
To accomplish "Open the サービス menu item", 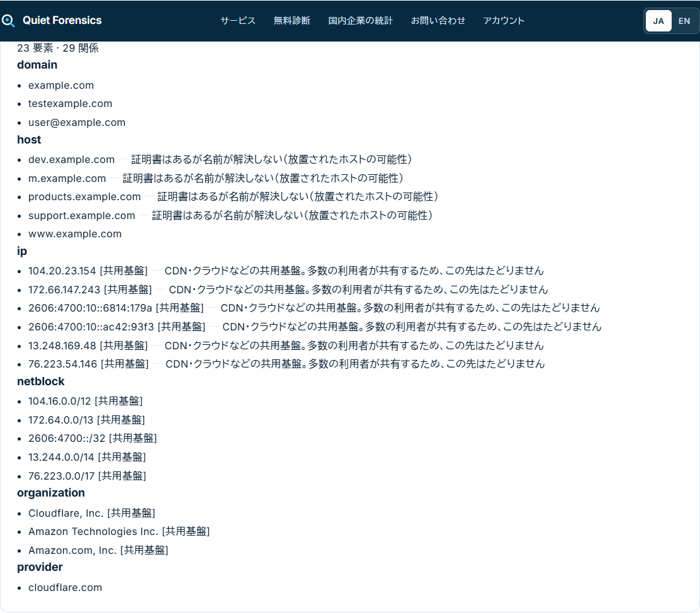I will [x=238, y=21].
